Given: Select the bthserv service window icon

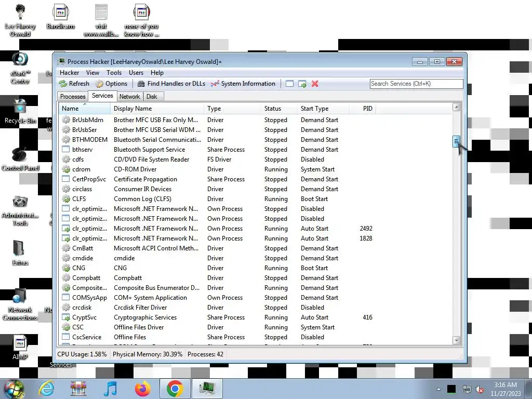Looking at the screenshot, I should coord(66,149).
